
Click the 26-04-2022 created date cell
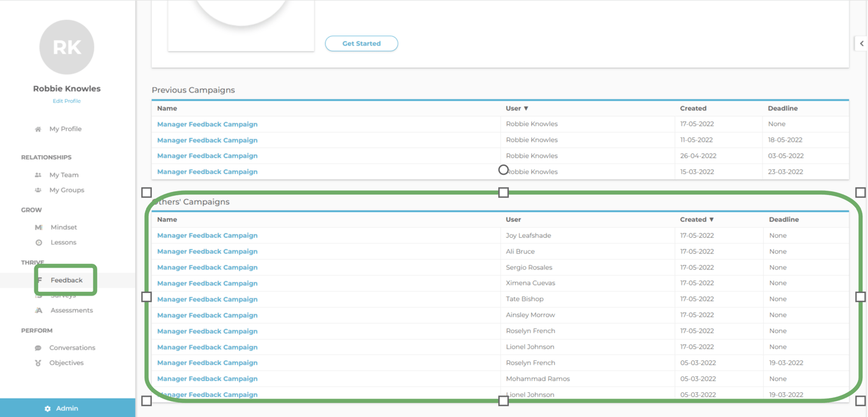pos(698,156)
